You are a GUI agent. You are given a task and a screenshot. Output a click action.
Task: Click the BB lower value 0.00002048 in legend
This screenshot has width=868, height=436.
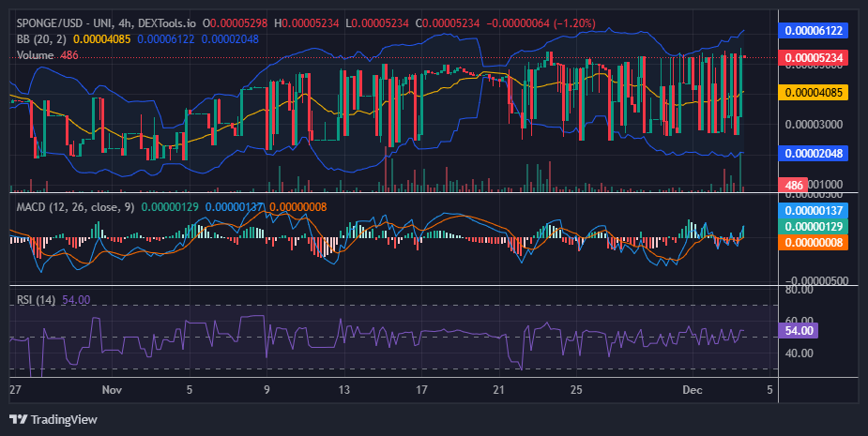[x=230, y=39]
